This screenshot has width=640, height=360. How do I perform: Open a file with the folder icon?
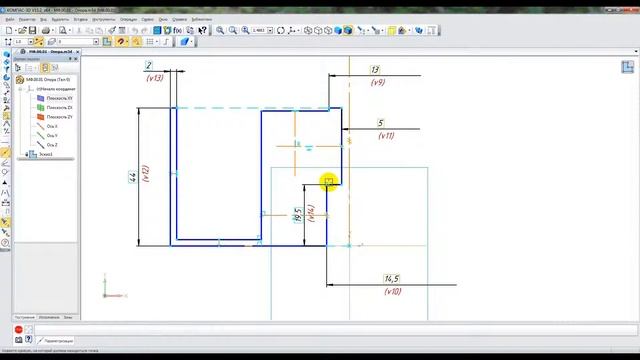22,30
